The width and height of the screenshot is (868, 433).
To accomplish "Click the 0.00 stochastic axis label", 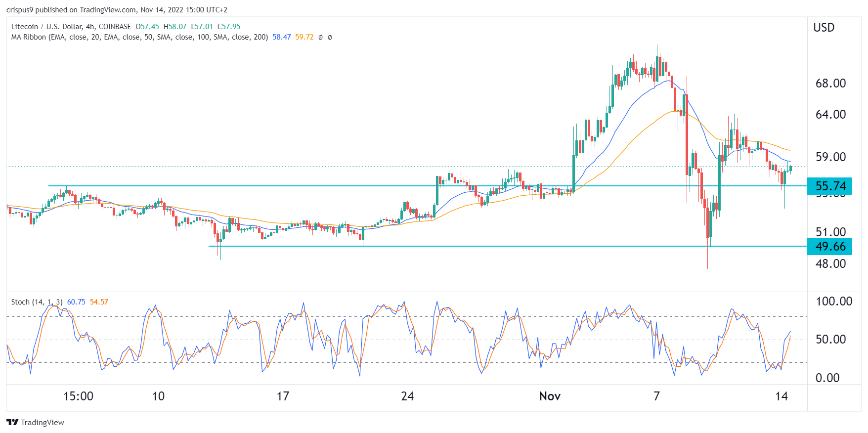I will (827, 378).
